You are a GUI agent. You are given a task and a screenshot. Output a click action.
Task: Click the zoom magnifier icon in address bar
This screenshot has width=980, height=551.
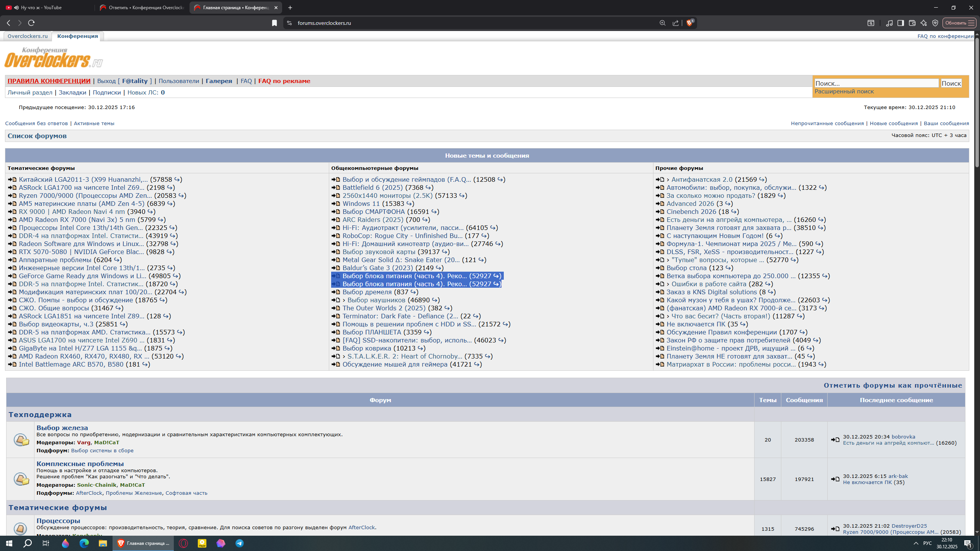[x=663, y=23]
